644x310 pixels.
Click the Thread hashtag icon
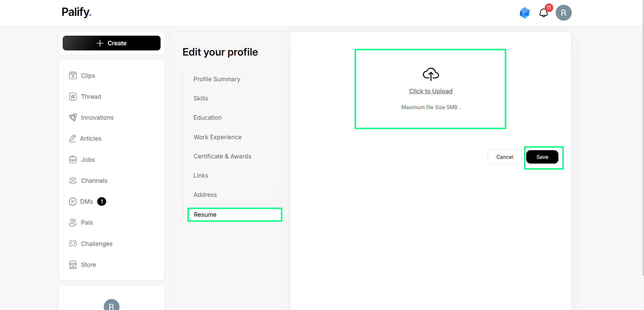tap(73, 96)
